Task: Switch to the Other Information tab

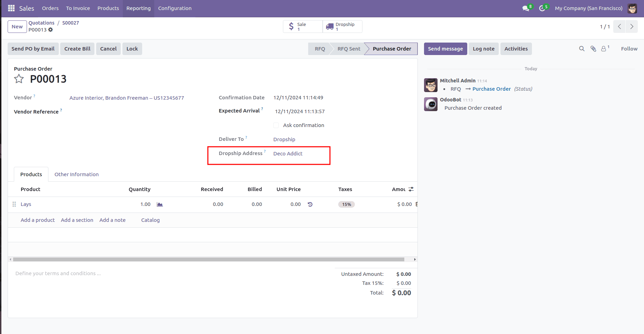Action: click(x=76, y=174)
